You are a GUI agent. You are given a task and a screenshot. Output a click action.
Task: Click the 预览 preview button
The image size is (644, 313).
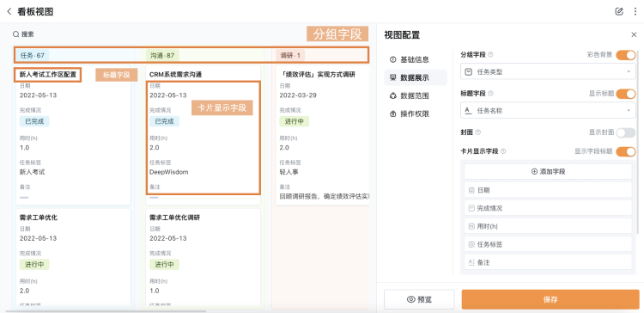click(419, 299)
